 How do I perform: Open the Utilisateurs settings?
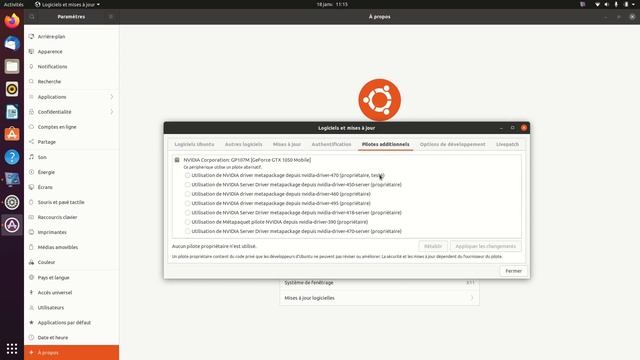[71, 308]
